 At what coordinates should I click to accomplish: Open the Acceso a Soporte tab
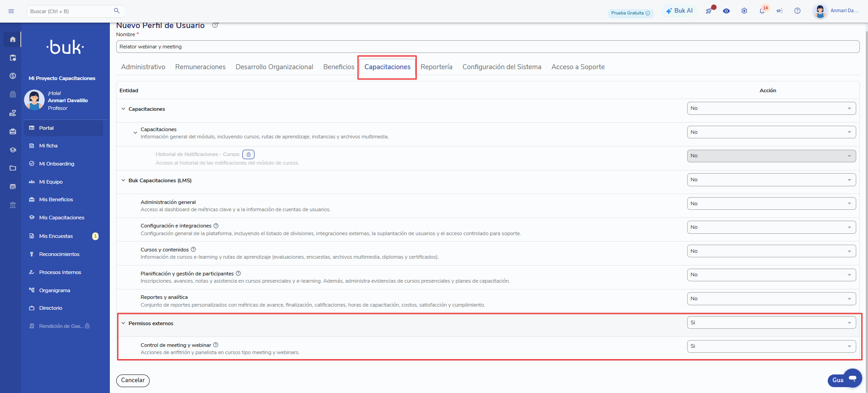tap(578, 67)
